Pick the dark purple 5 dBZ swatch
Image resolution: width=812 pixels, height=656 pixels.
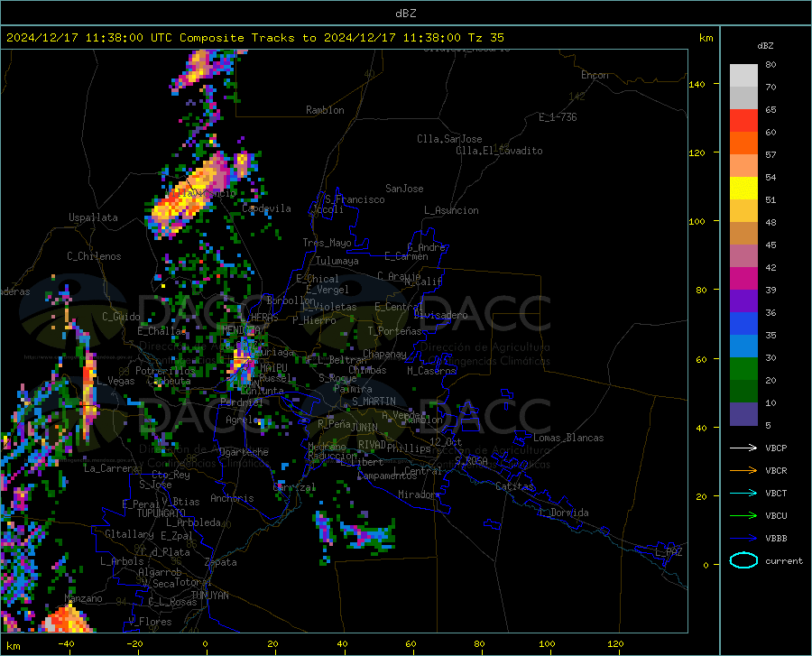pos(743,414)
